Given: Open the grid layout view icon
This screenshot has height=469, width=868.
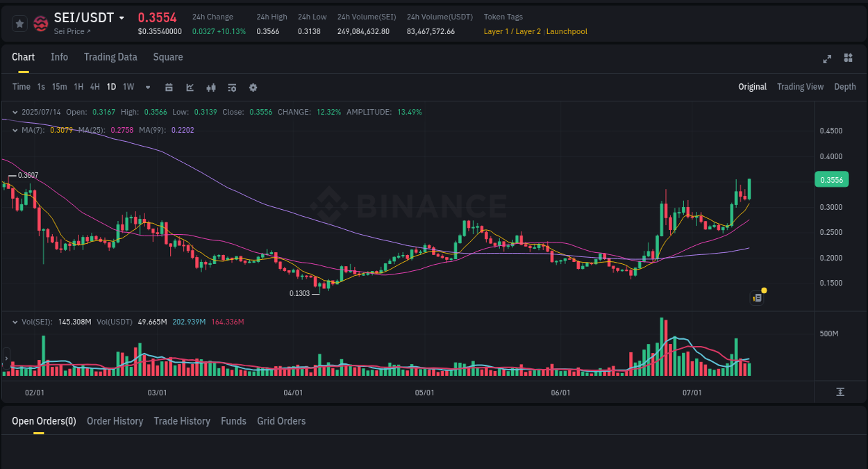Looking at the screenshot, I should pos(848,59).
